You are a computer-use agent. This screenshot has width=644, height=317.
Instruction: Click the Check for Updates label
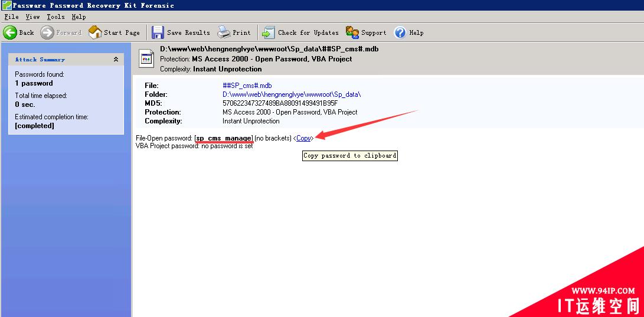pos(308,32)
